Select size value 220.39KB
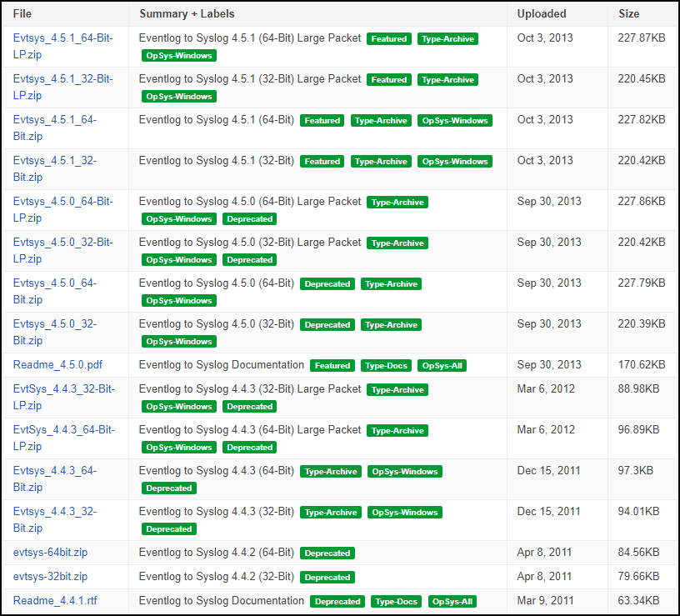680x616 pixels. click(642, 324)
